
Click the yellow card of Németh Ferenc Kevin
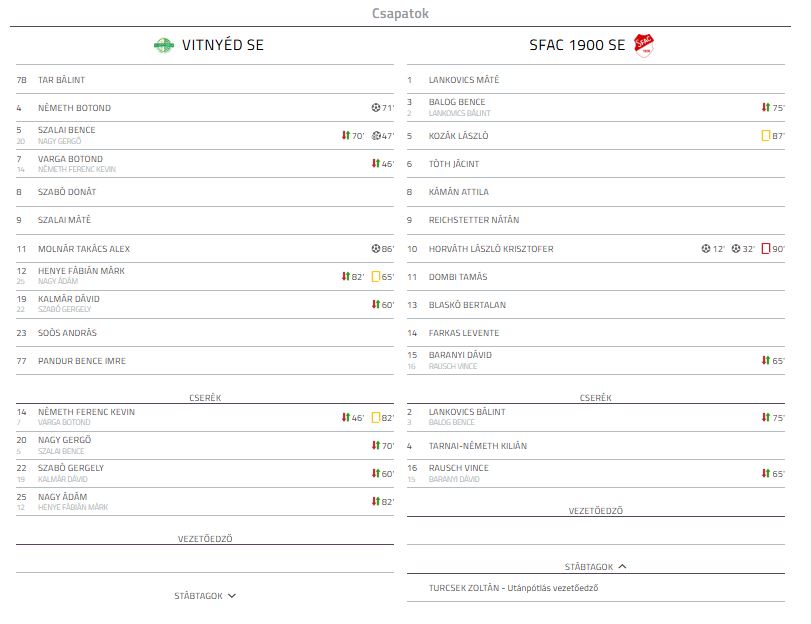376,417
